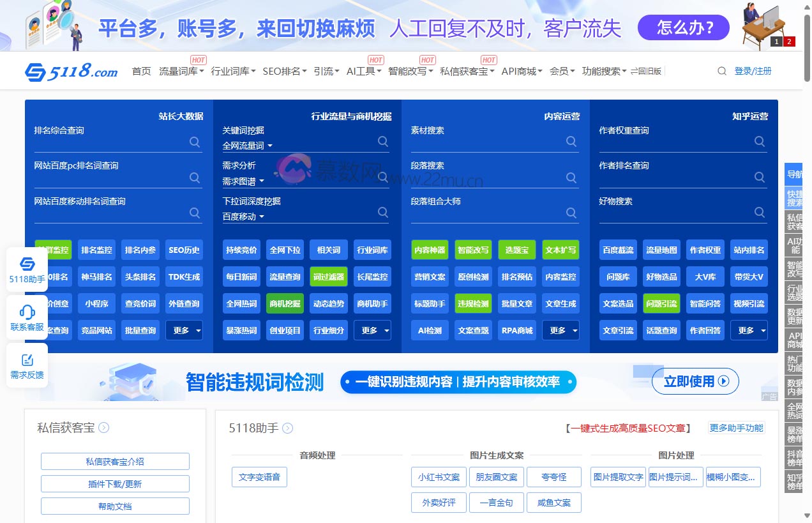Viewport: 812px width, 523px height.
Task: Open the 百度截流 tool tile
Action: pos(618,250)
